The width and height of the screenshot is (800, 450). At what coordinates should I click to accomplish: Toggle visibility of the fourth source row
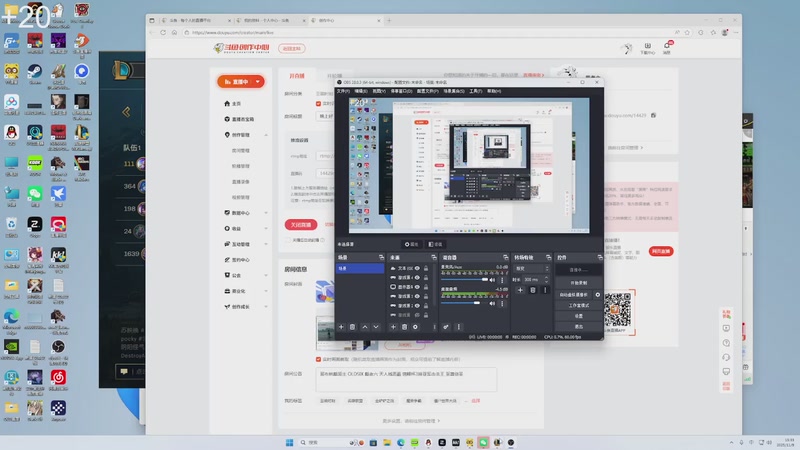click(x=417, y=296)
